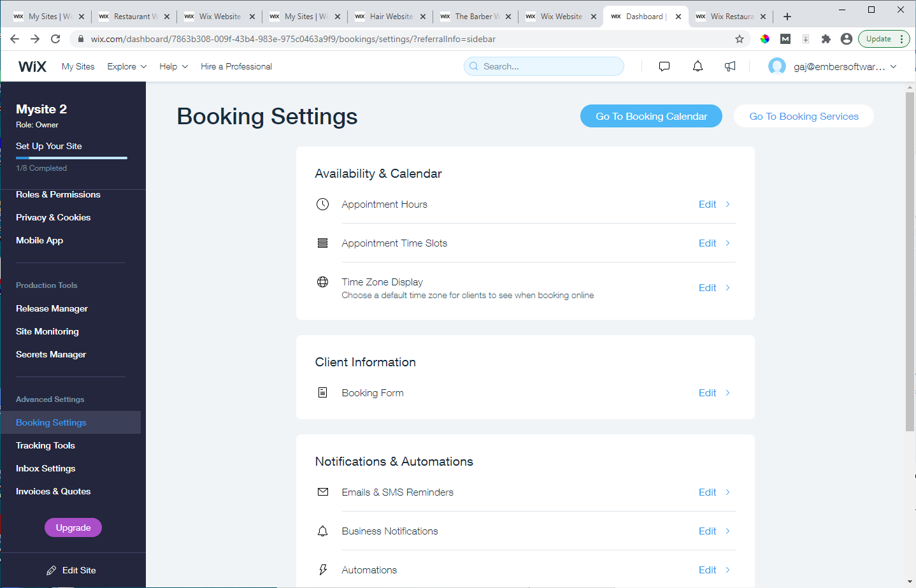Click the site lock icon in address bar

pos(80,39)
